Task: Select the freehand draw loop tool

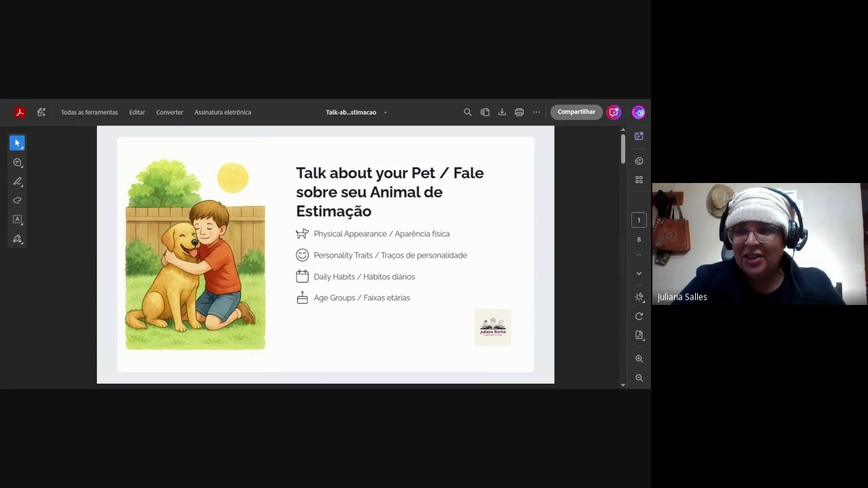Action: click(18, 201)
